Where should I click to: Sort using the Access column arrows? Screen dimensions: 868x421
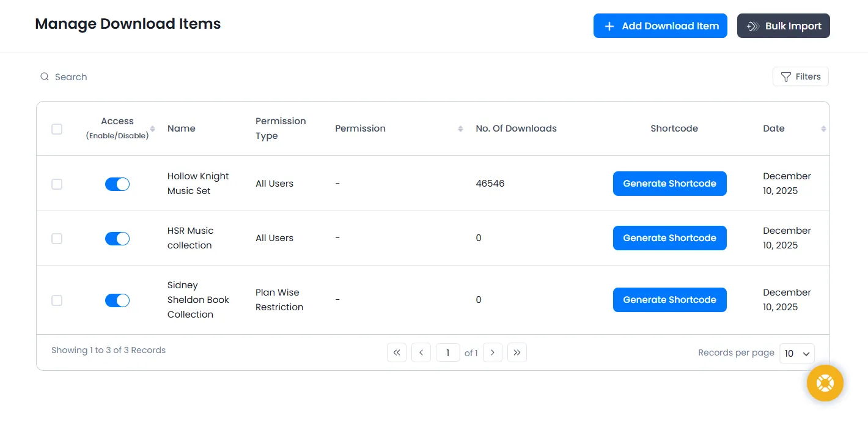[151, 129]
